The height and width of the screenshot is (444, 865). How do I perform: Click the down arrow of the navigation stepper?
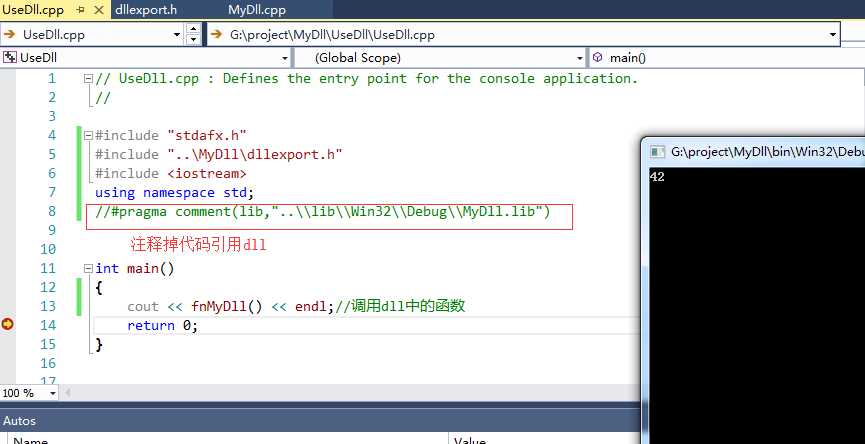pos(193,40)
